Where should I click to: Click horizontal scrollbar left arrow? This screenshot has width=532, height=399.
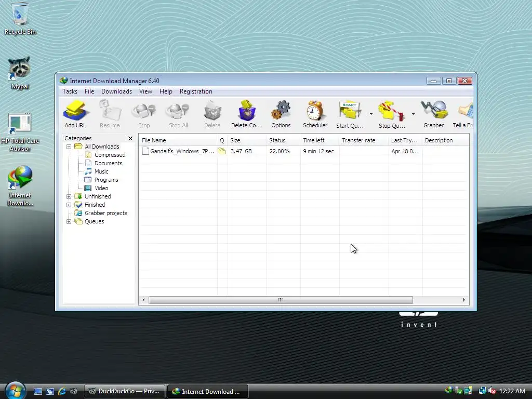click(x=143, y=300)
